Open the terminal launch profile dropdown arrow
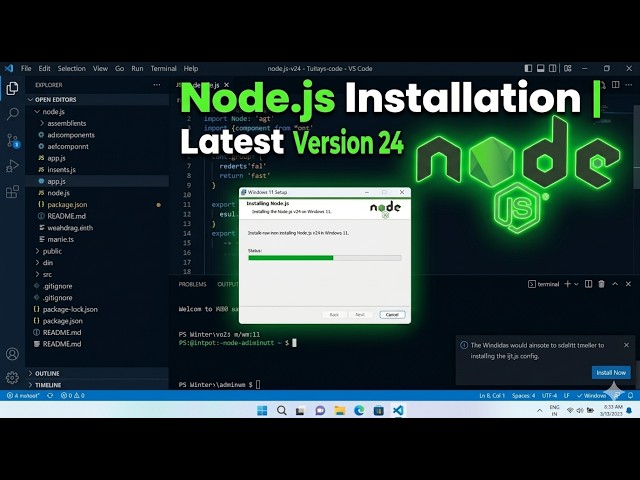640x480 pixels. (576, 284)
